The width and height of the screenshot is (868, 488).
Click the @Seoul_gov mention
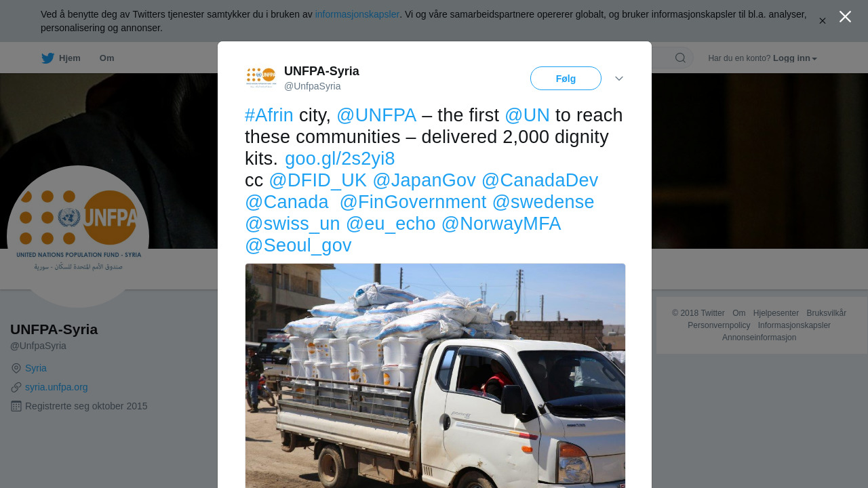coord(298,245)
